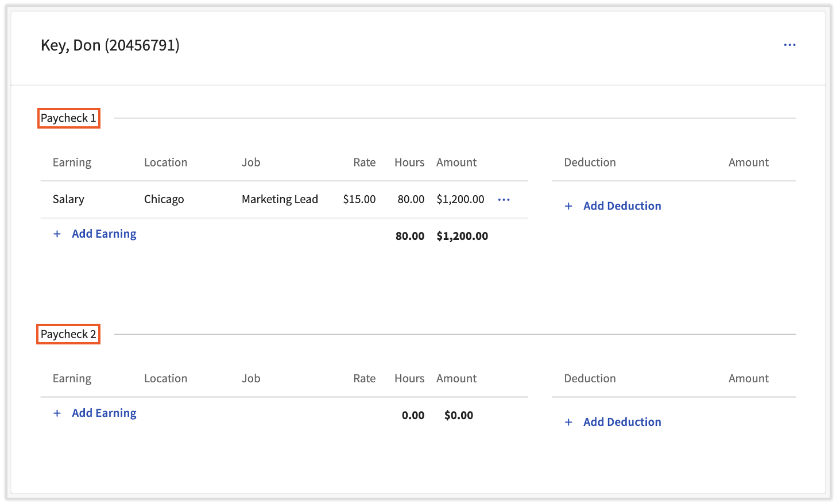Click the $1,200.00 amount on the Salary row

pyautogui.click(x=460, y=199)
